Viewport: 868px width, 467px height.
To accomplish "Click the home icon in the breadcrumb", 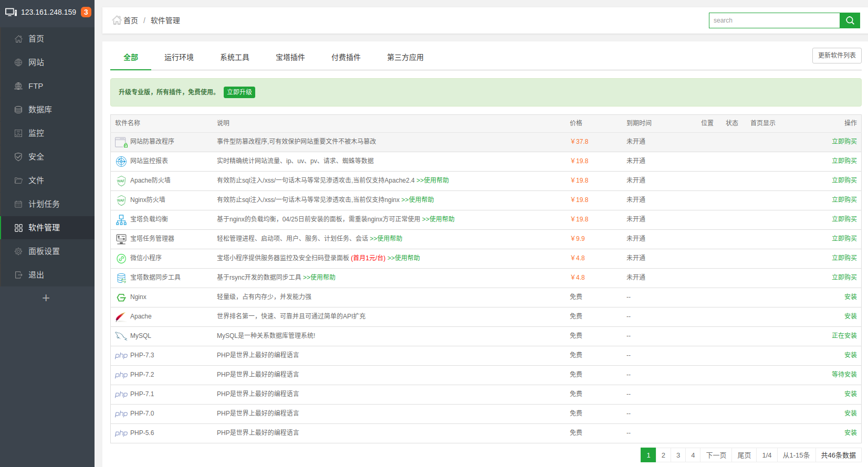I will tap(117, 20).
